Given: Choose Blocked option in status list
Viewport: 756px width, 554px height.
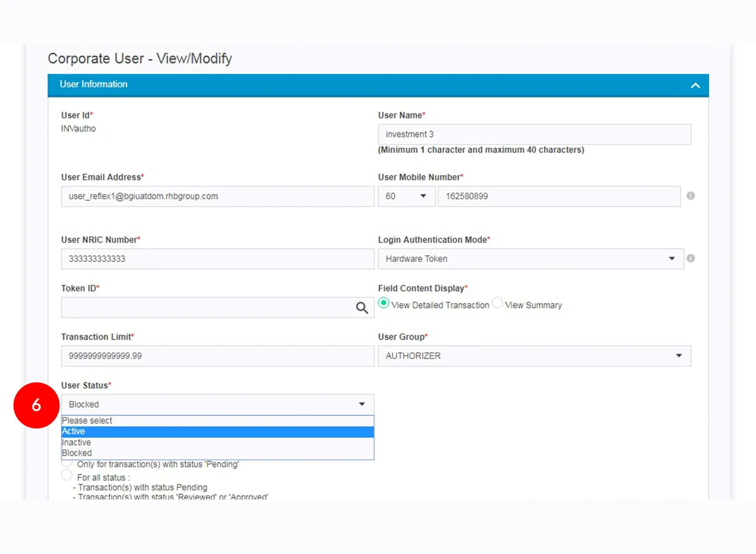Looking at the screenshot, I should pos(217,453).
